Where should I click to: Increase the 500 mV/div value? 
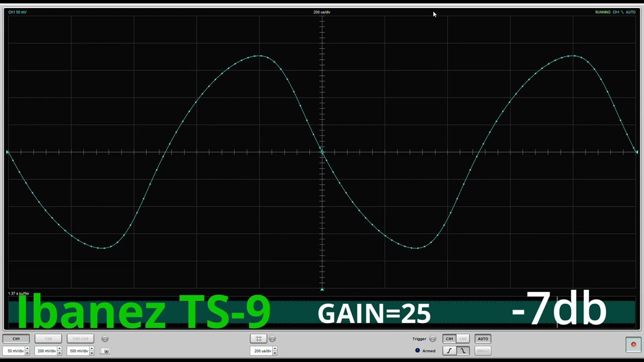(92, 349)
